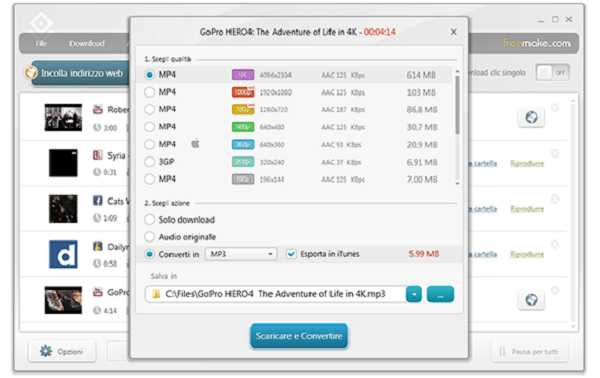Click globe icon on the Robert video row
The width and height of the screenshot is (600, 378).
531,117
